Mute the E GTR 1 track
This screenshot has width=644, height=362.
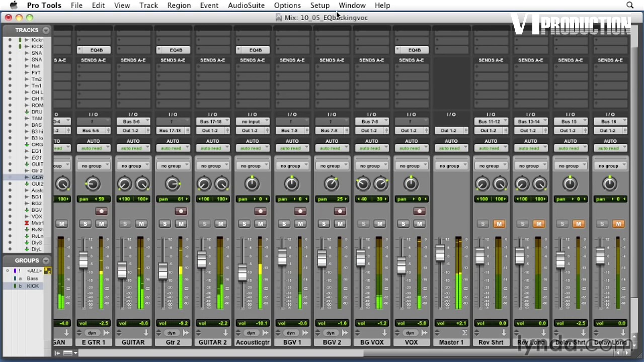pos(101,224)
